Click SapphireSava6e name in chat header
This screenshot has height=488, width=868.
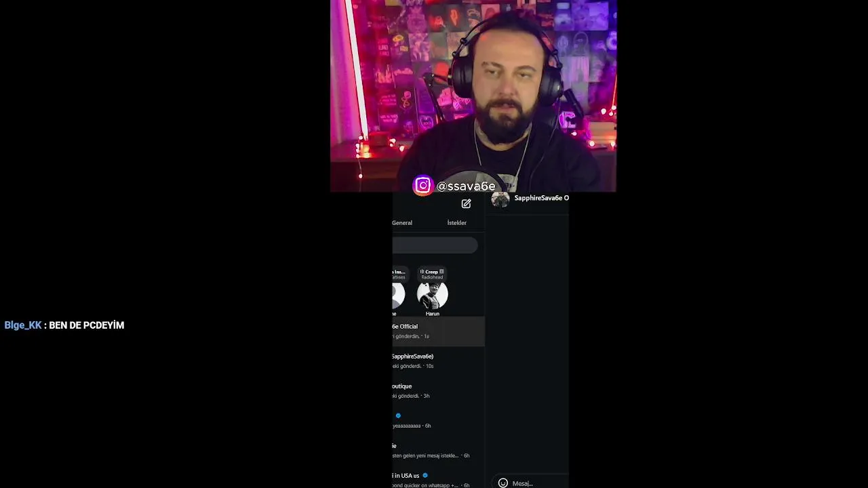click(x=541, y=198)
